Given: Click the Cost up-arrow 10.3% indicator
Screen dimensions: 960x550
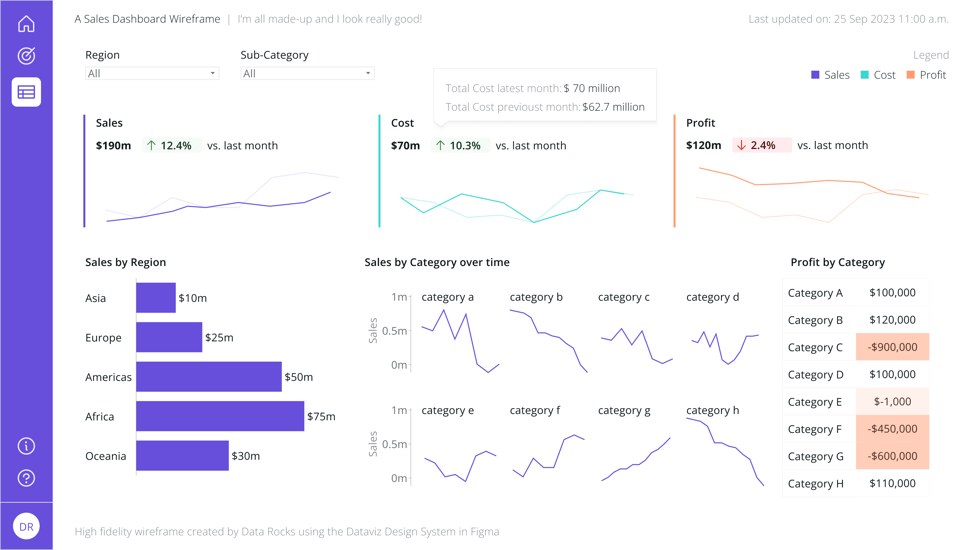Looking at the screenshot, I should pos(459,145).
